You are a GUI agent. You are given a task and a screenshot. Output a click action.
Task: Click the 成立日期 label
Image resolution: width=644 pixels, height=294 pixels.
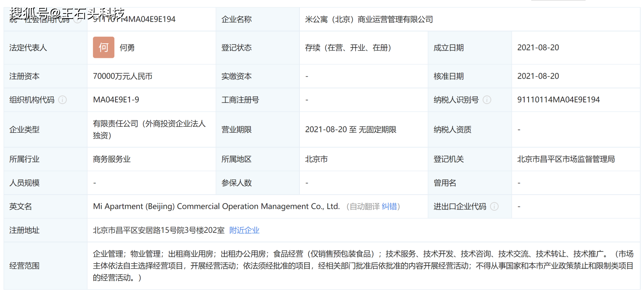tap(448, 48)
